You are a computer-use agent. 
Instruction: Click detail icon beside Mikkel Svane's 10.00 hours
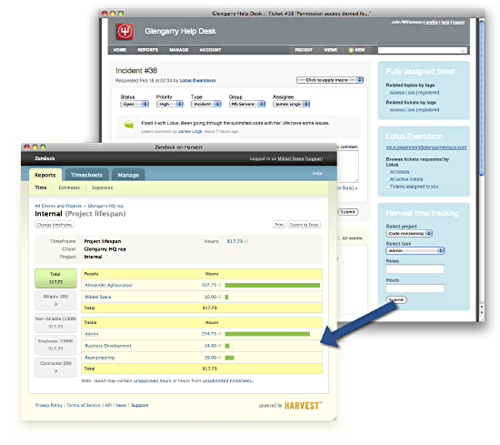(x=220, y=297)
